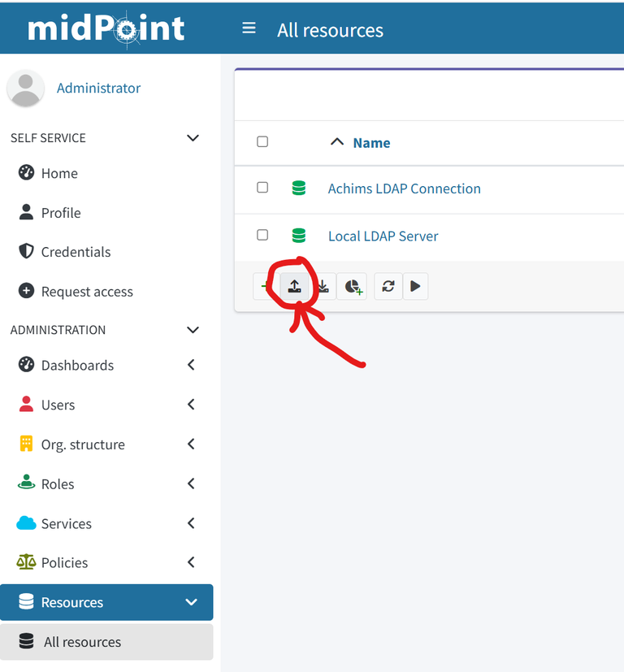Screen dimensions: 624x672
Task: Click the refresh table button
Action: tap(388, 286)
